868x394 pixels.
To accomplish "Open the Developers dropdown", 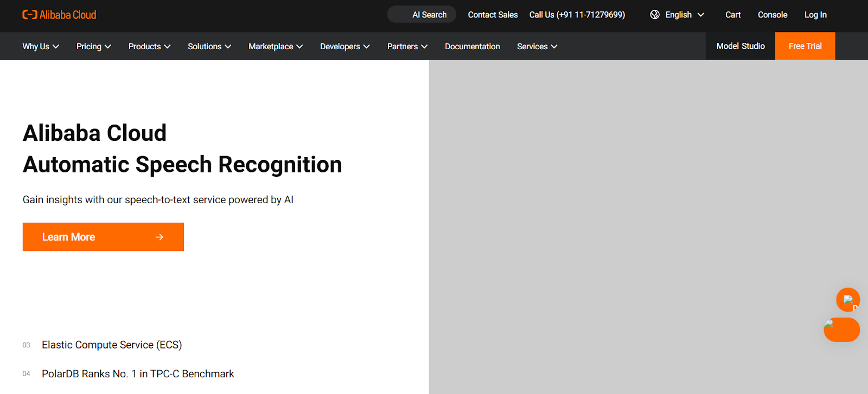I will pos(345,47).
